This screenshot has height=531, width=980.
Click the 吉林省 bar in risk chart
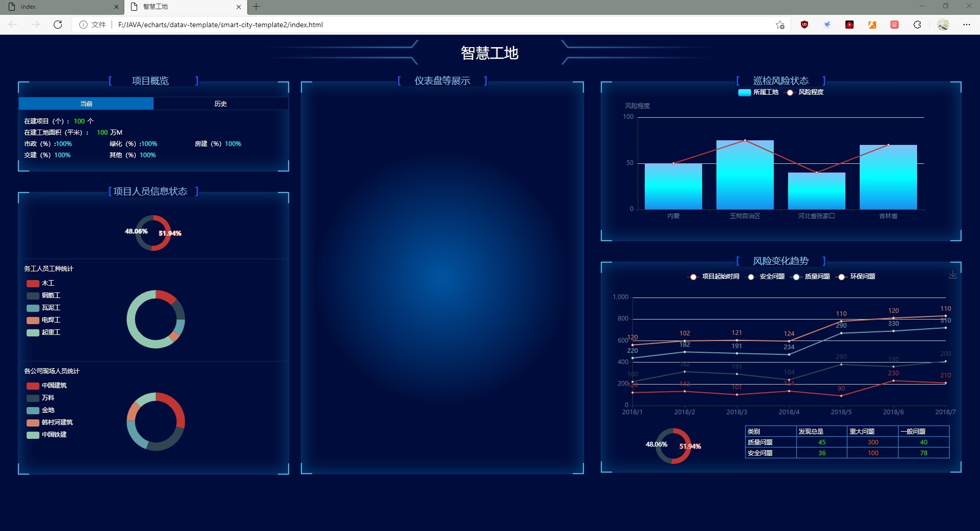click(888, 177)
